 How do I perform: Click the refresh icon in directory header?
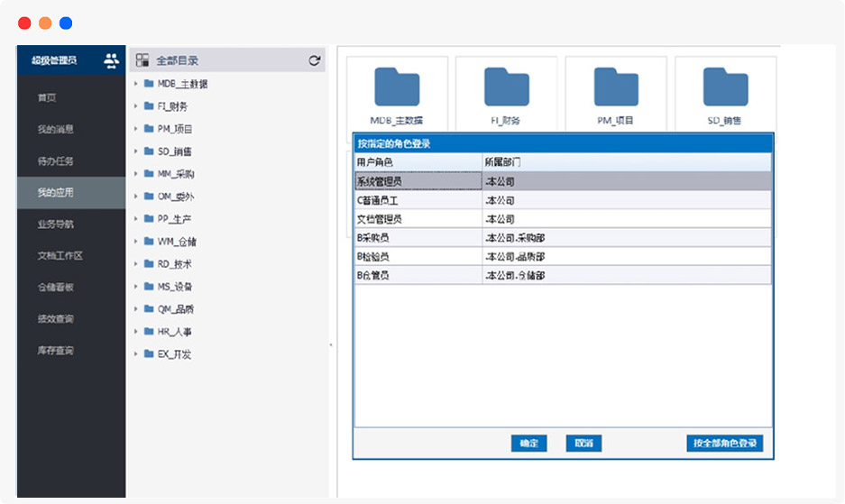point(314,60)
